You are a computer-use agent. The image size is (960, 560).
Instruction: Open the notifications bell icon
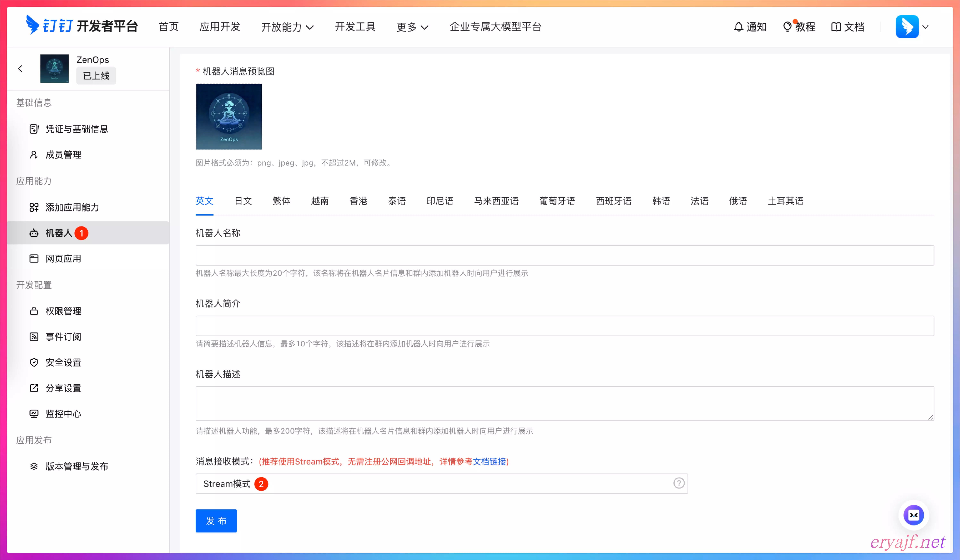[x=738, y=27]
